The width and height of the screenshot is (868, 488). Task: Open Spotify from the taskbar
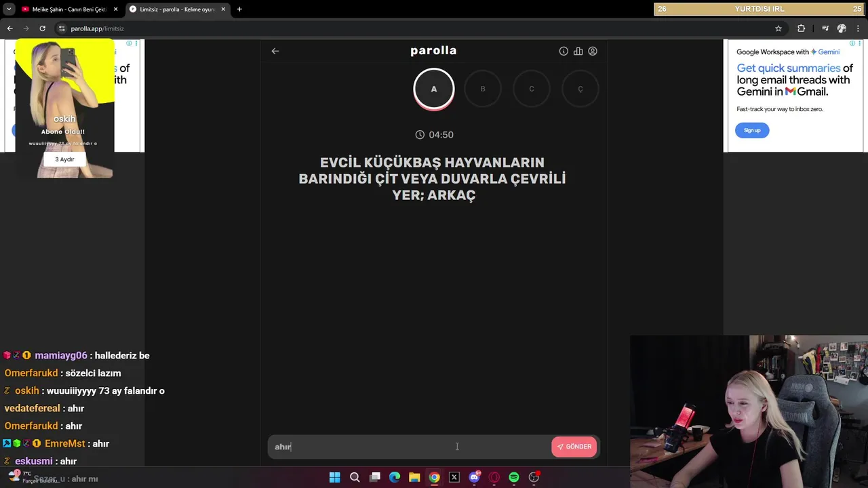[514, 477]
